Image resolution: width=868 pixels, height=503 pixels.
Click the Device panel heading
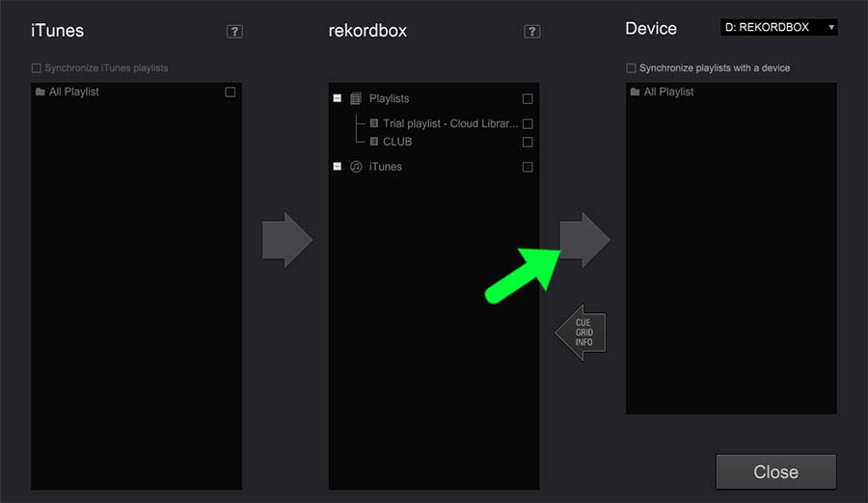(651, 28)
